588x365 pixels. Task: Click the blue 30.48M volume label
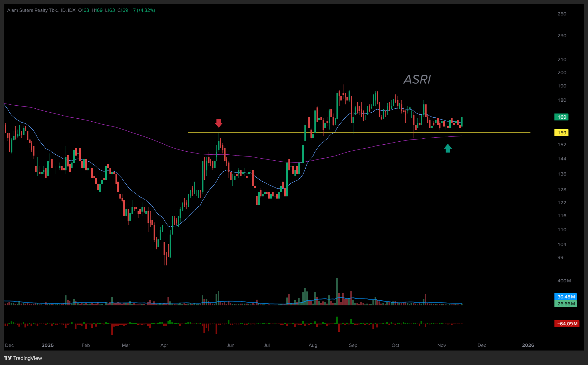click(x=566, y=297)
